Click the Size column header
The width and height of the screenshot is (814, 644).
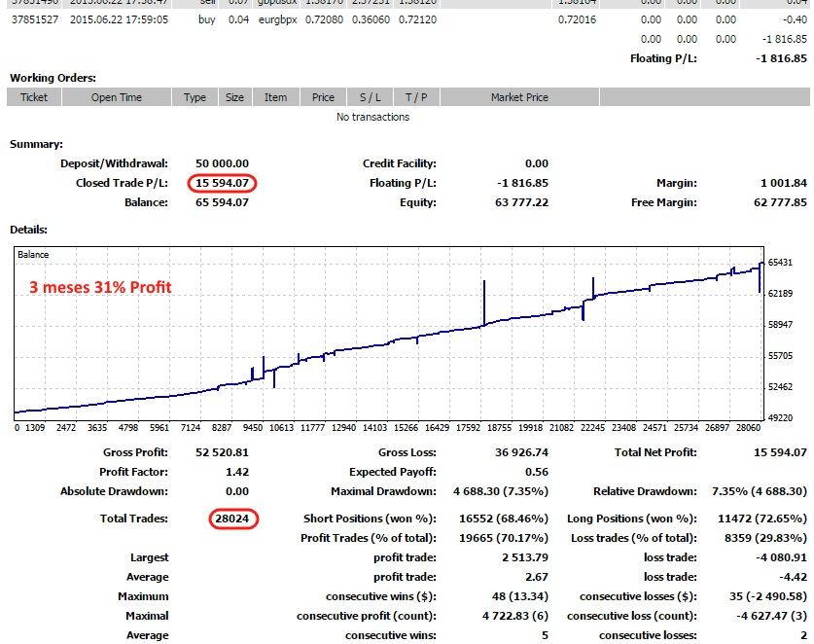[x=234, y=97]
